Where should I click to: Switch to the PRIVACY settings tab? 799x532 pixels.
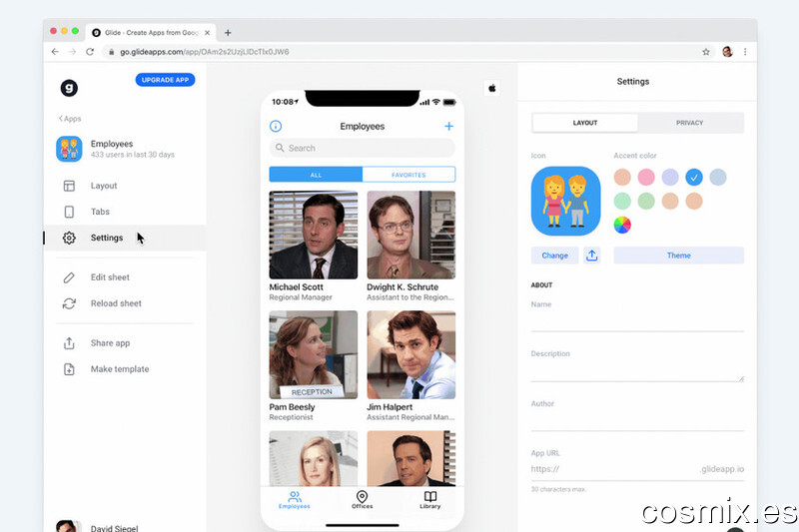[689, 123]
